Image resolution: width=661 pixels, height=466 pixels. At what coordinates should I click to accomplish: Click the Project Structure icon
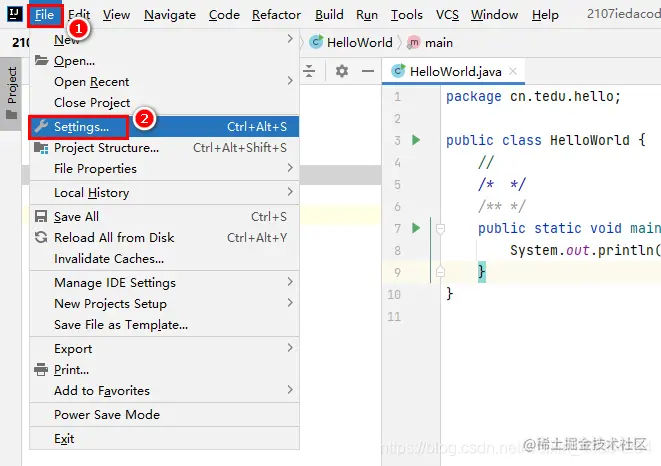pos(41,148)
